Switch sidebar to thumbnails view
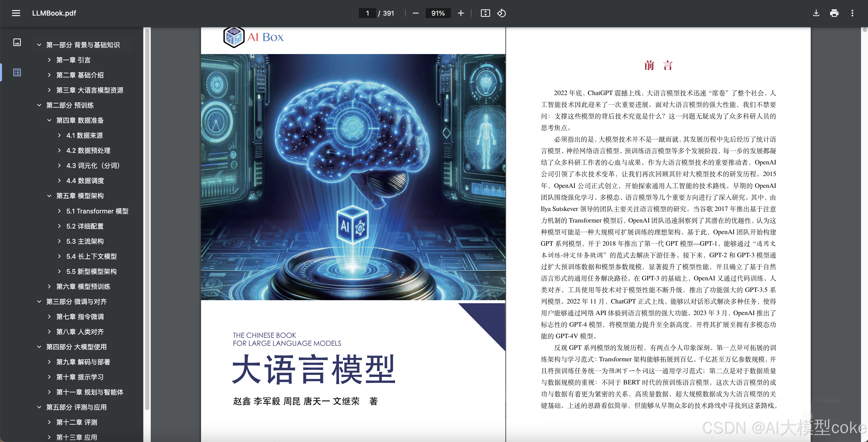The image size is (868, 442). tap(17, 42)
